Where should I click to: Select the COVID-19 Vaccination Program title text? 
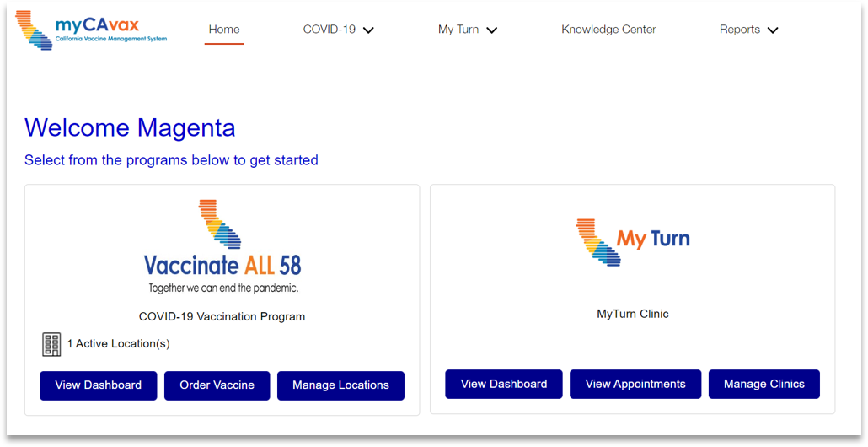click(222, 317)
